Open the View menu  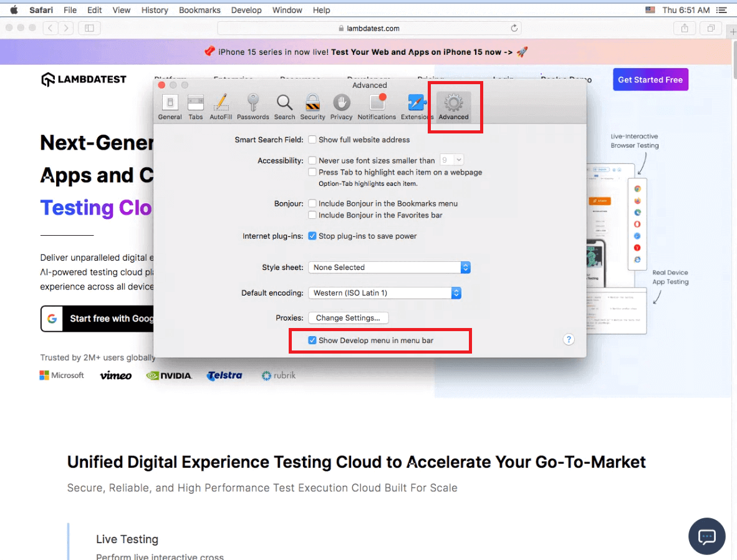pos(121,10)
